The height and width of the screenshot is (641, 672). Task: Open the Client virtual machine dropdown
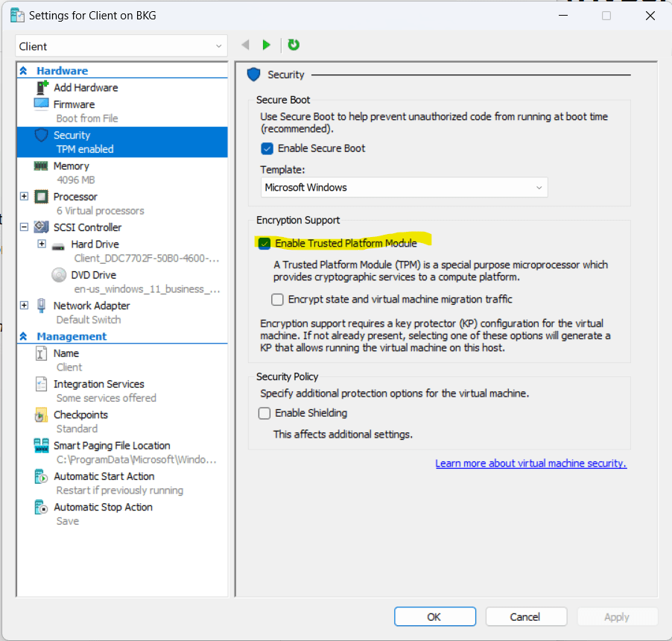point(121,46)
